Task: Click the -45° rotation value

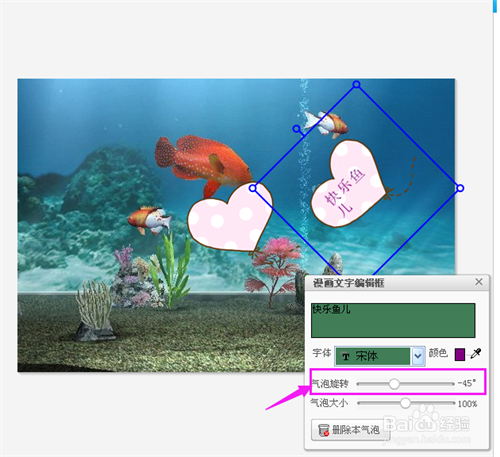Action: pyautogui.click(x=466, y=383)
